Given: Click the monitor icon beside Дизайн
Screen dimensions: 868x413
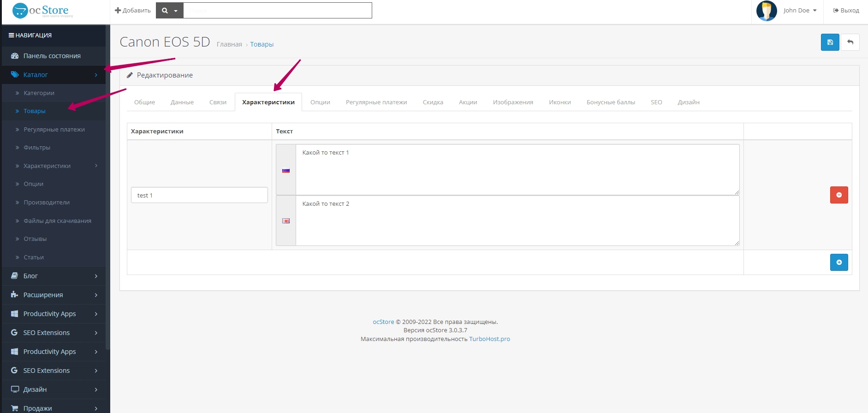Looking at the screenshot, I should 15,389.
